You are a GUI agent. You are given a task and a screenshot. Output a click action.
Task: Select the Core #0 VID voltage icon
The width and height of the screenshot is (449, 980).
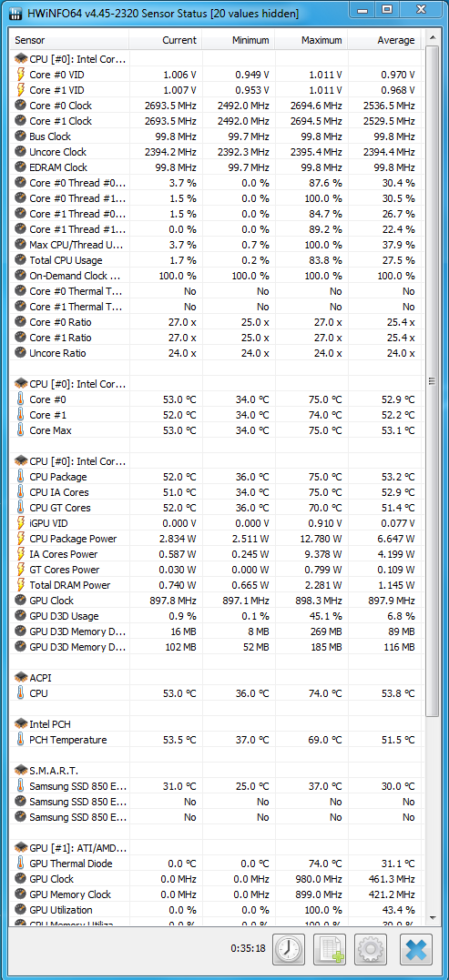[21, 75]
